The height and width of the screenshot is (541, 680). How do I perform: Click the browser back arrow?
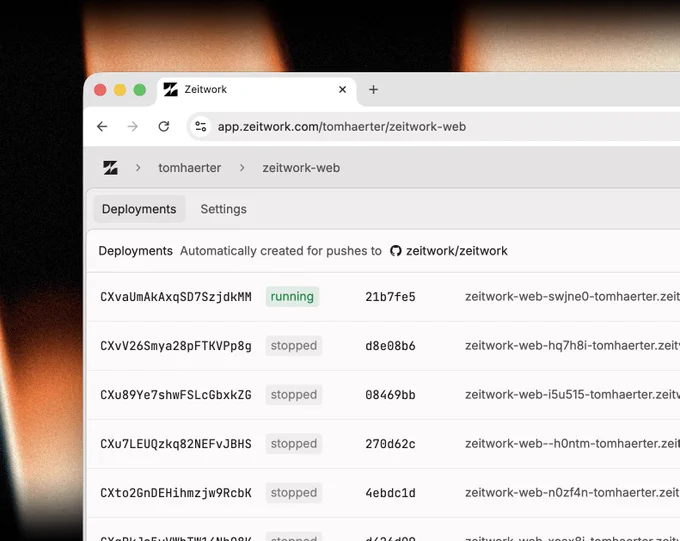102,127
